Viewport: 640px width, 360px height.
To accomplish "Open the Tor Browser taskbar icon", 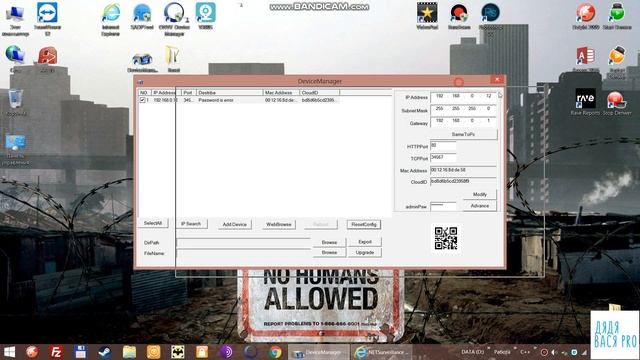I will click(x=227, y=352).
